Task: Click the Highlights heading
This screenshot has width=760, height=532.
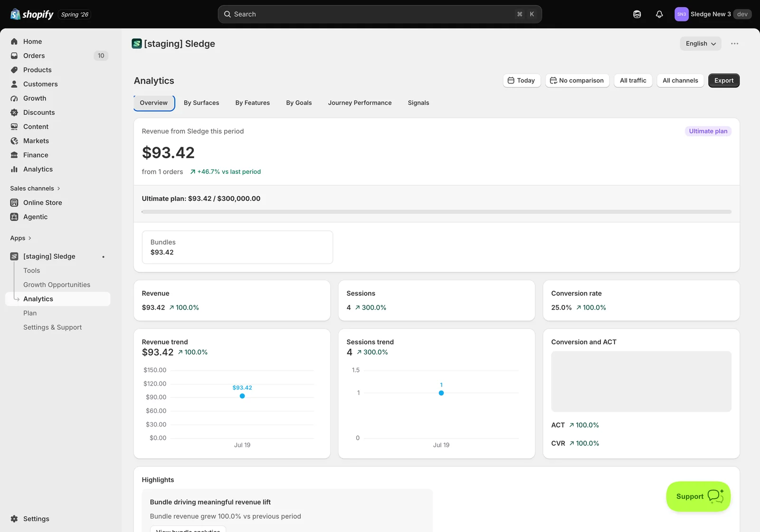Action: pyautogui.click(x=158, y=480)
